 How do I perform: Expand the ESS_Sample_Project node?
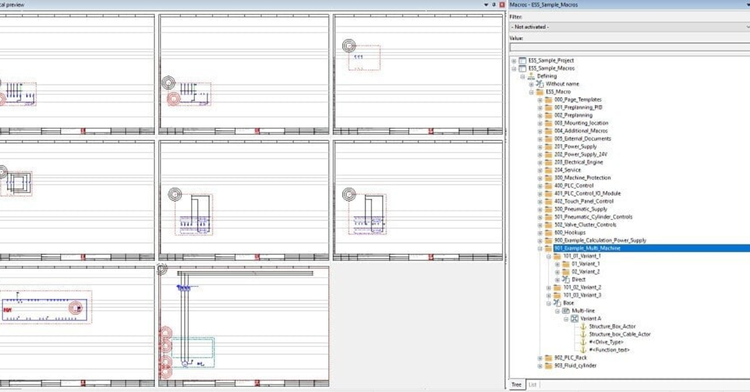pos(514,61)
